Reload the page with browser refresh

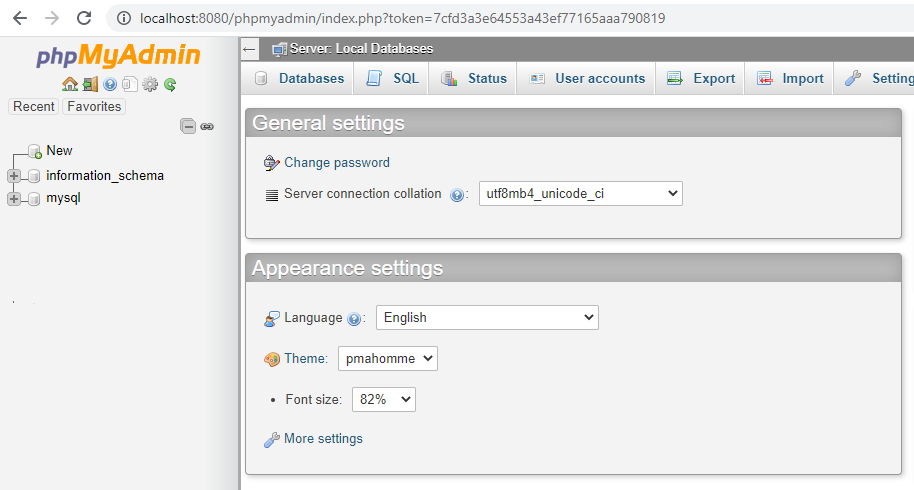[85, 18]
